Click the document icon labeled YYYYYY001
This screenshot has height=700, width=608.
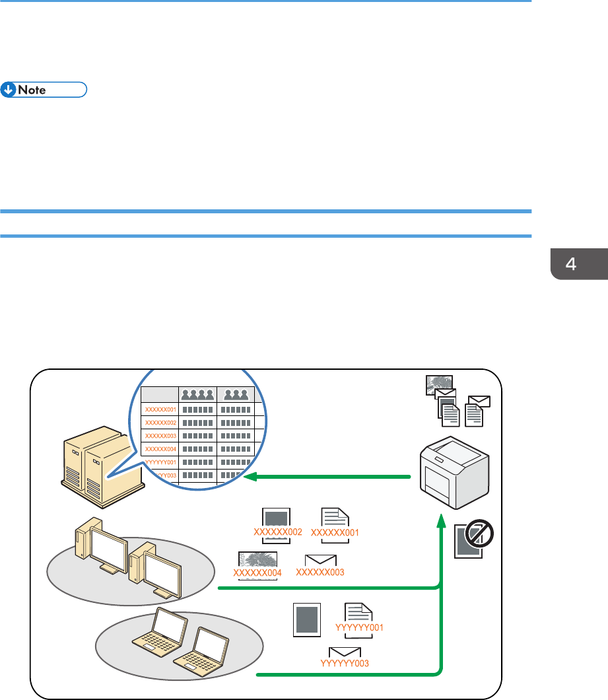tap(358, 620)
